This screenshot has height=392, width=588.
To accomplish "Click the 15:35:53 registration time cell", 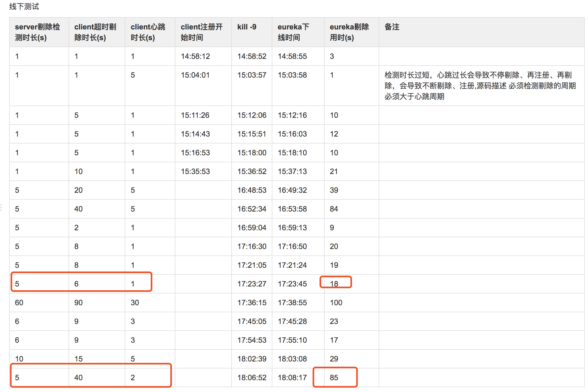I will [x=195, y=171].
